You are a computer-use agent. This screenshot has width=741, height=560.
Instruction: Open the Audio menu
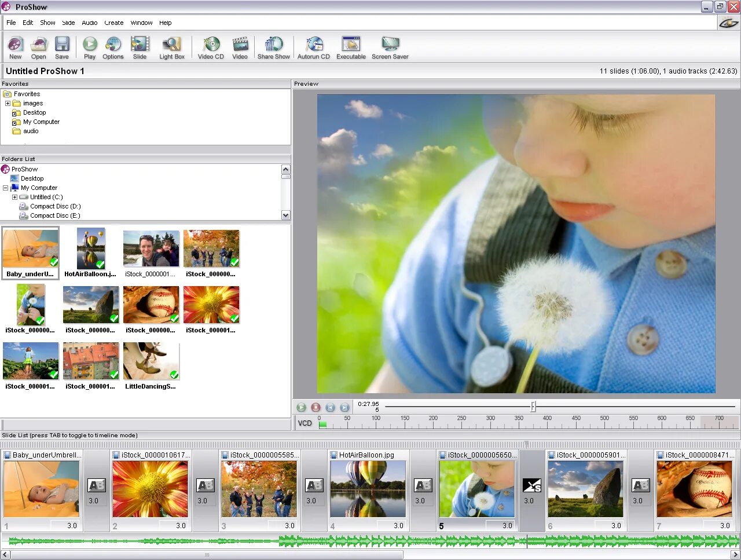[x=90, y=23]
